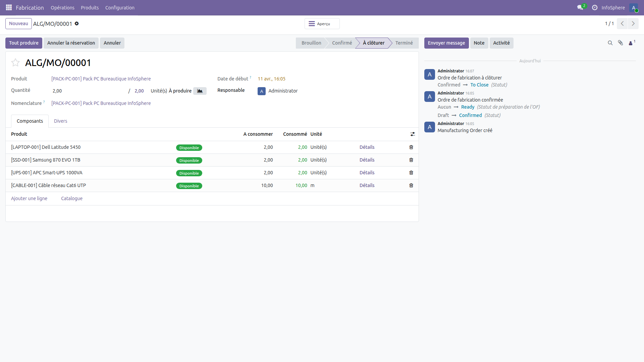Toggle the favorite star for ALG/MO/00001
The height and width of the screenshot is (362, 644).
[15, 63]
